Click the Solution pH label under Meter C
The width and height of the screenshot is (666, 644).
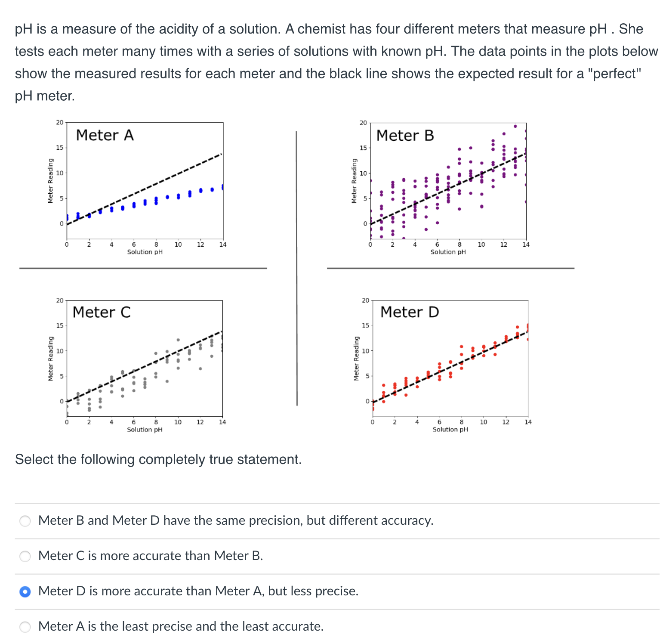point(144,430)
